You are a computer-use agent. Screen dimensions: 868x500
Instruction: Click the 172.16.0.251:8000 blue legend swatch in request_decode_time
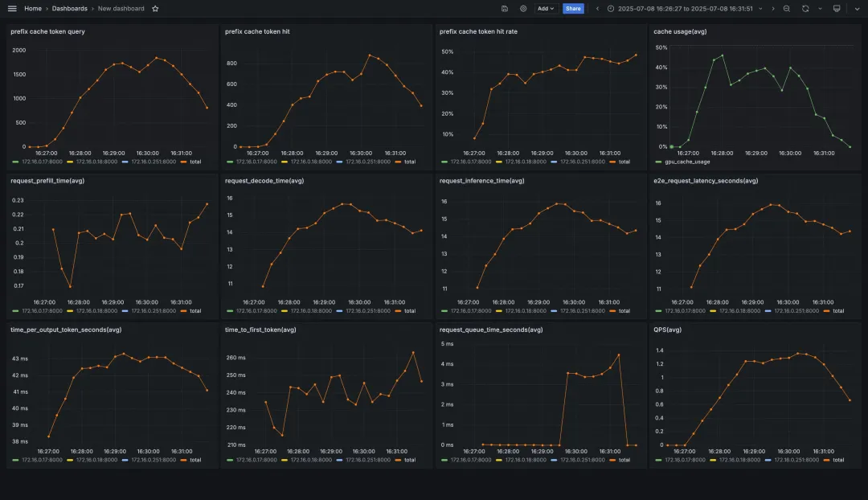(339, 310)
